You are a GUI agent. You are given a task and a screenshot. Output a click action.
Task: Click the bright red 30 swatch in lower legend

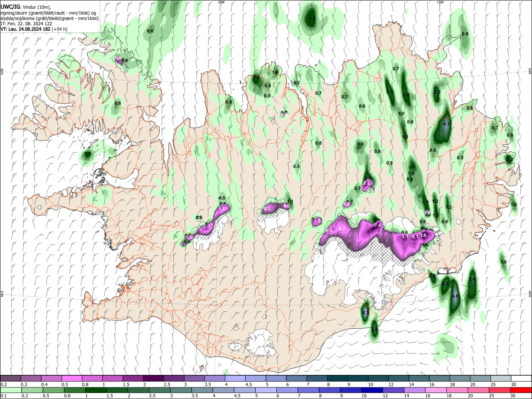pyautogui.click(x=521, y=390)
